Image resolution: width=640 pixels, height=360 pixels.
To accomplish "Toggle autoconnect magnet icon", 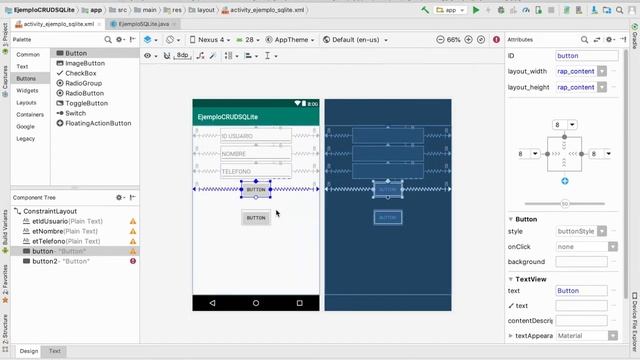I will (x=167, y=56).
